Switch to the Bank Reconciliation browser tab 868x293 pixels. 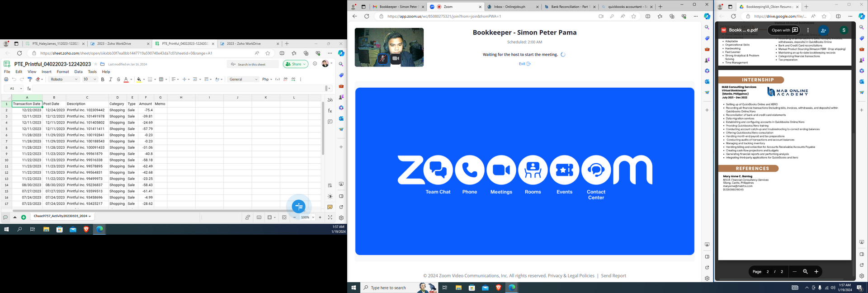(569, 7)
